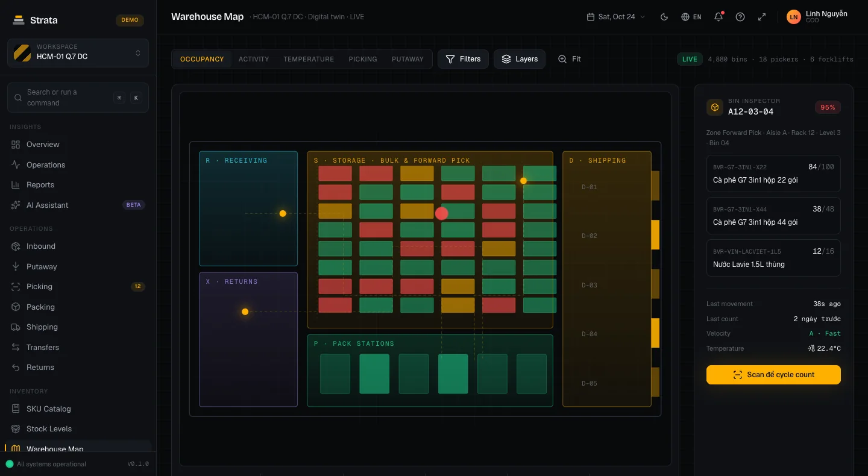Viewport: 868px width, 476px height.
Task: Click the LIVE status badge
Action: click(x=690, y=59)
